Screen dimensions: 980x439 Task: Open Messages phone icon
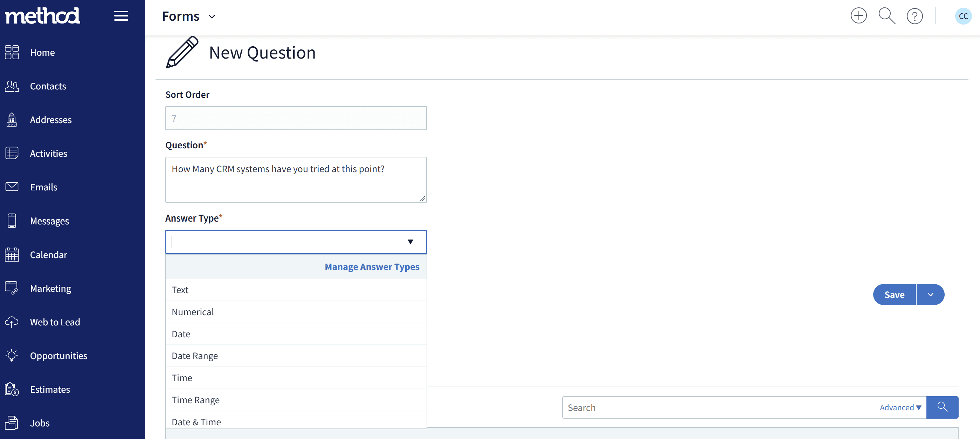(x=12, y=221)
